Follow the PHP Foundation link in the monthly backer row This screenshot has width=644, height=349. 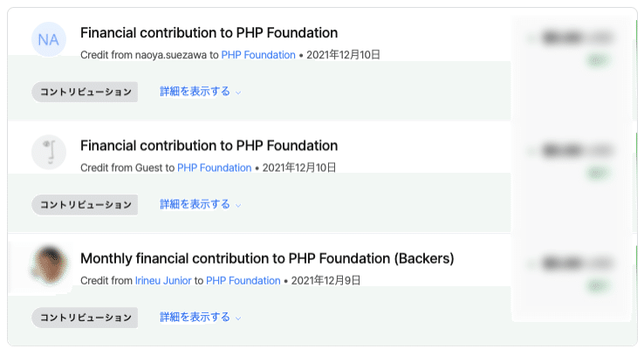[243, 280]
